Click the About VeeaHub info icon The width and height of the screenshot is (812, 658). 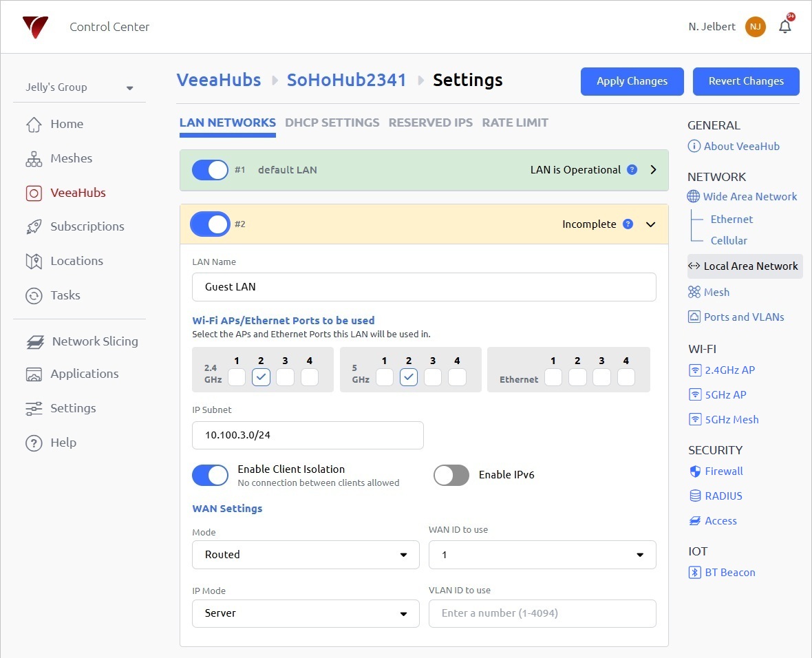pos(694,146)
